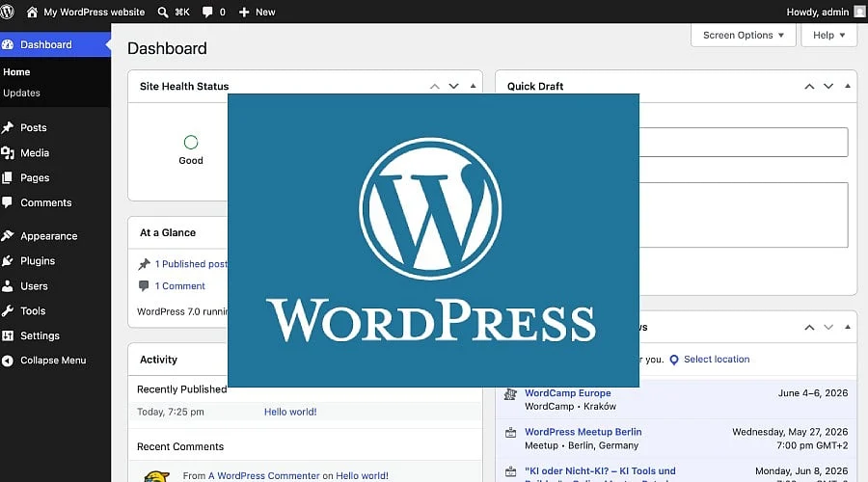Click the comments bubble icon in admin bar
Viewport: 868px width, 482px height.
coord(207,12)
